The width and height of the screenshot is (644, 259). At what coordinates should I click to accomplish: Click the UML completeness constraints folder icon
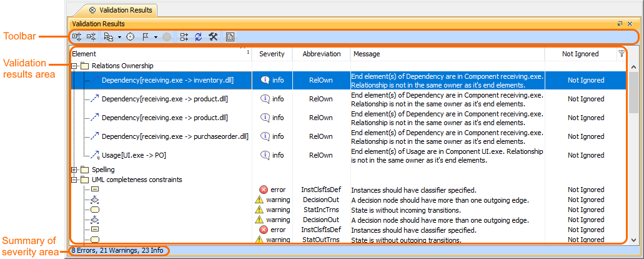84,180
